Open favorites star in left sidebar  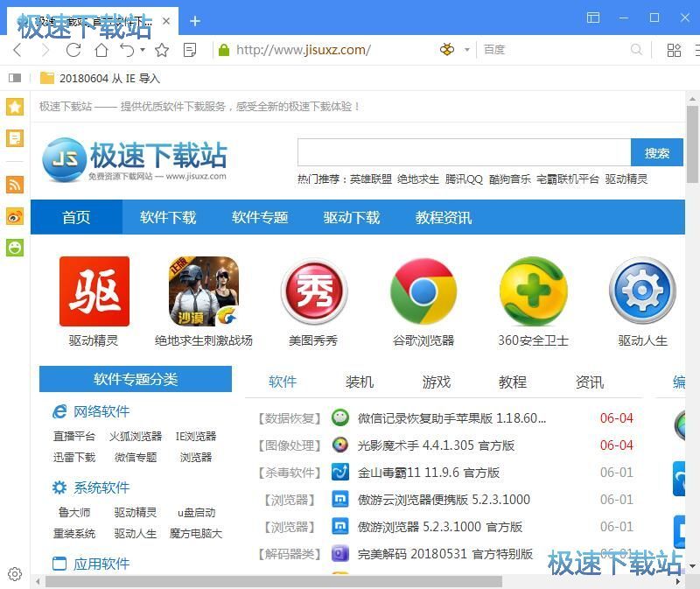tap(15, 107)
